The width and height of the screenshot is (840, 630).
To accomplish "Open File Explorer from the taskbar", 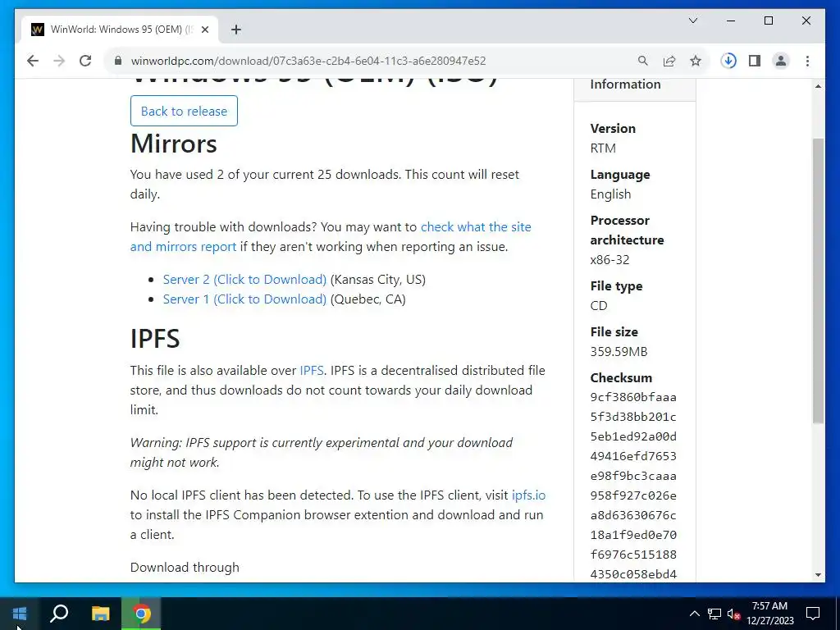I will point(100,614).
